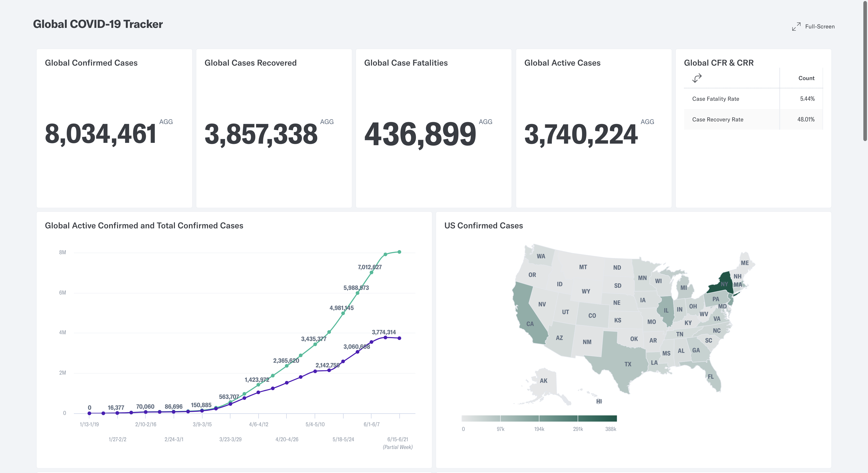868x473 pixels.
Task: Select Maine on the US map
Action: (745, 263)
